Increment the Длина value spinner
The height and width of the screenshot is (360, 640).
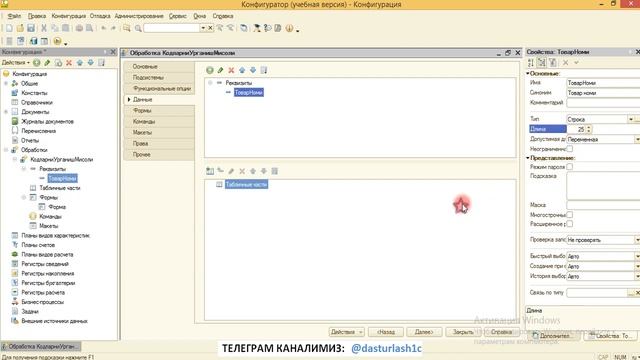(589, 127)
